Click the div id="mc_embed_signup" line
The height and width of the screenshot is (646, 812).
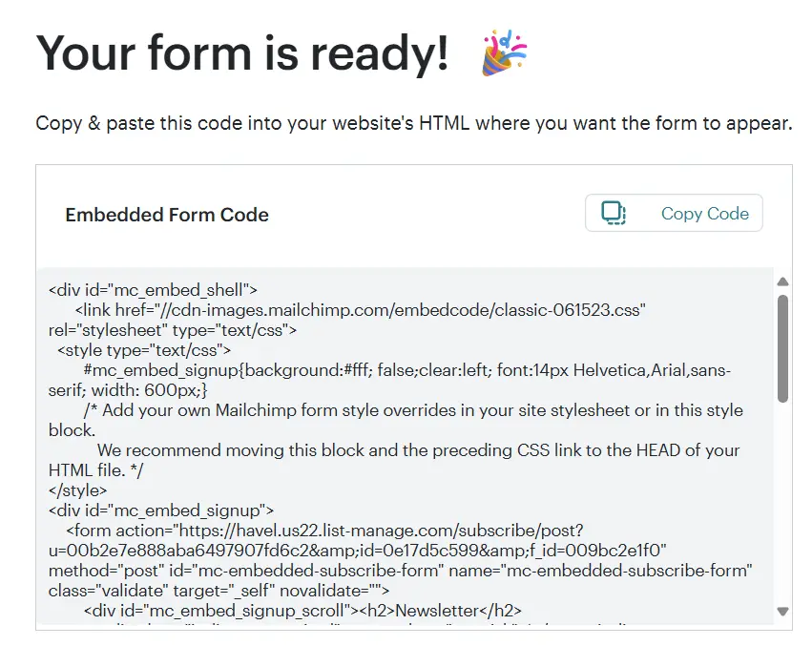pyautogui.click(x=161, y=511)
